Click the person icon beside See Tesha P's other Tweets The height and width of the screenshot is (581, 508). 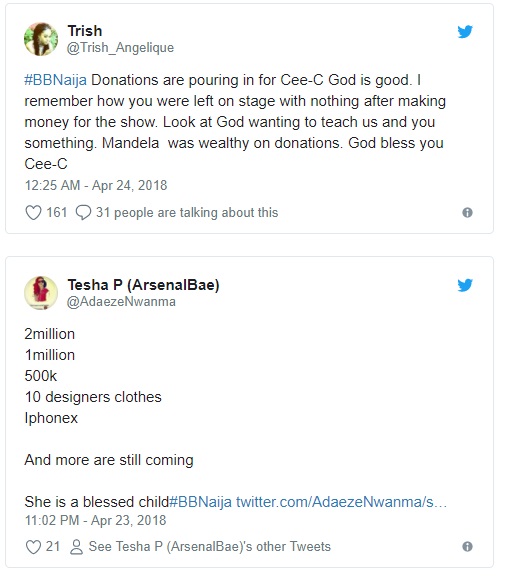click(x=76, y=547)
